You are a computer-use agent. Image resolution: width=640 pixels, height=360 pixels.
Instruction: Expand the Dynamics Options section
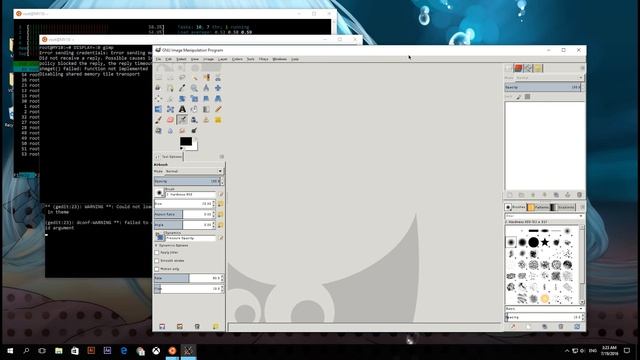156,245
